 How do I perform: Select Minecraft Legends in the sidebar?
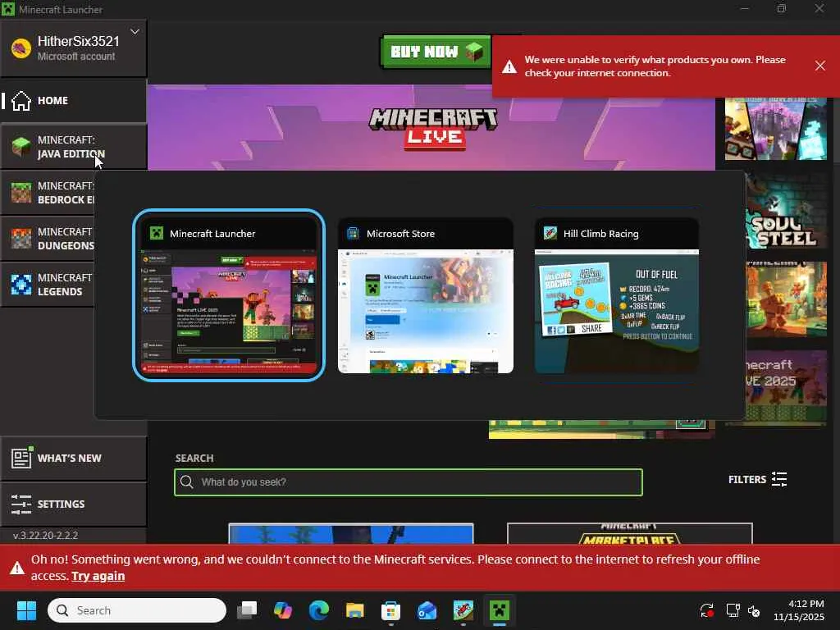(x=48, y=285)
